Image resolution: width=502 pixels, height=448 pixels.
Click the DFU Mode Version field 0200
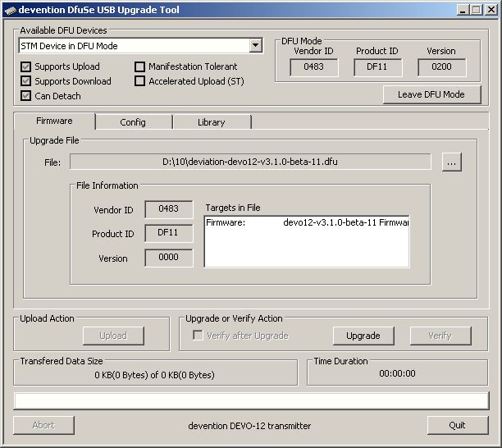tap(441, 67)
